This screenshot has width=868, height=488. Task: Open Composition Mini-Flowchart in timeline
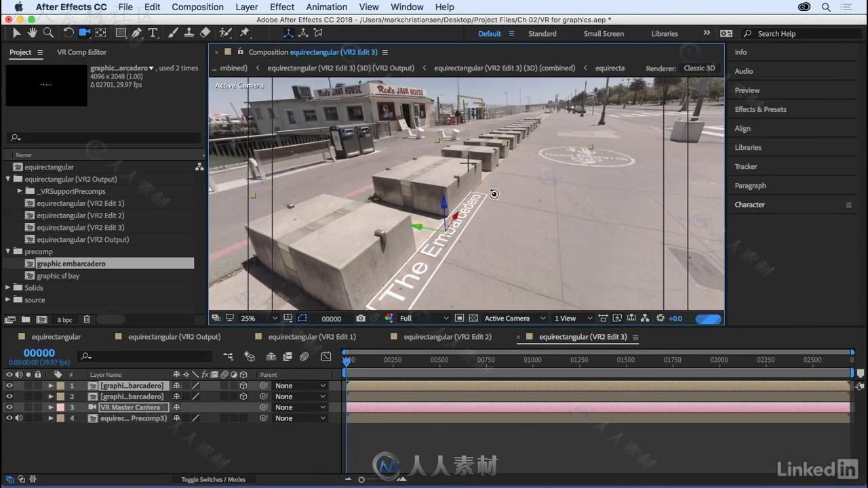click(x=228, y=357)
